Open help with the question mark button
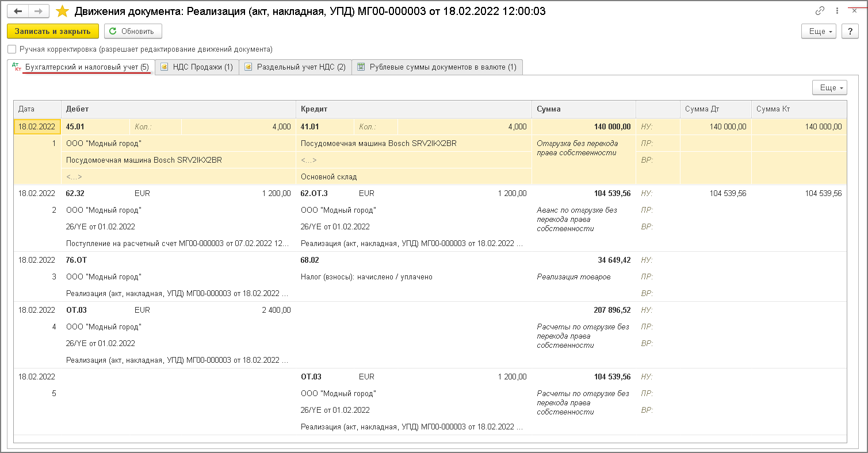Viewport: 868px width, 453px height. (850, 32)
